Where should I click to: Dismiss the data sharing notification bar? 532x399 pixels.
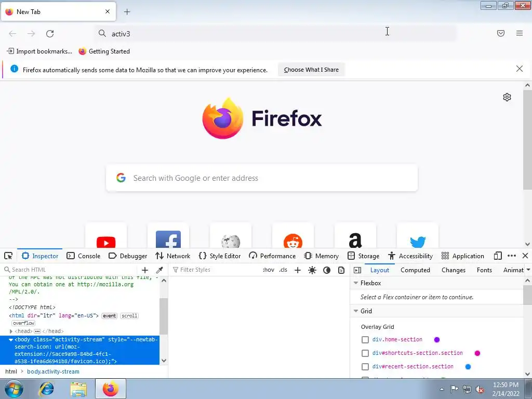[x=520, y=69]
